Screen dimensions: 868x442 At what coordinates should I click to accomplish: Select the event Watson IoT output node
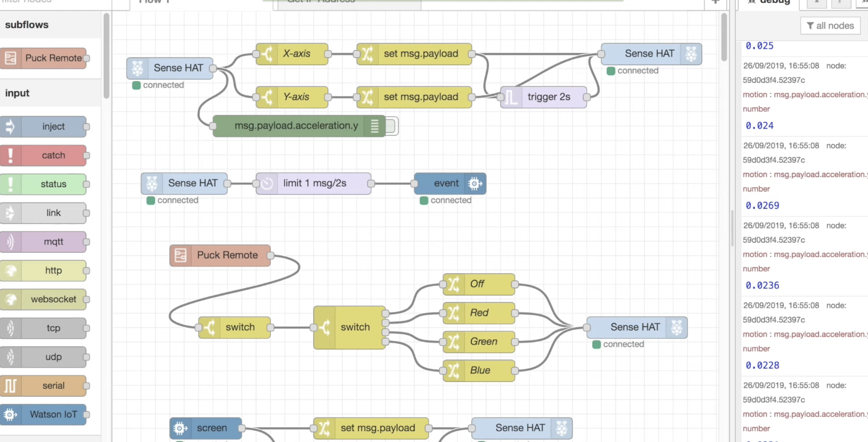450,184
